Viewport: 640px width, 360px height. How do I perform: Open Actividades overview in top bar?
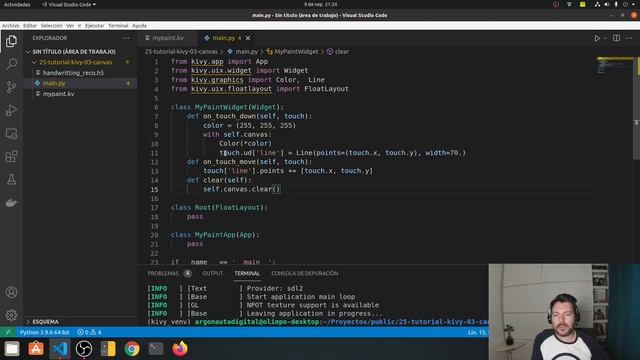(x=17, y=4)
